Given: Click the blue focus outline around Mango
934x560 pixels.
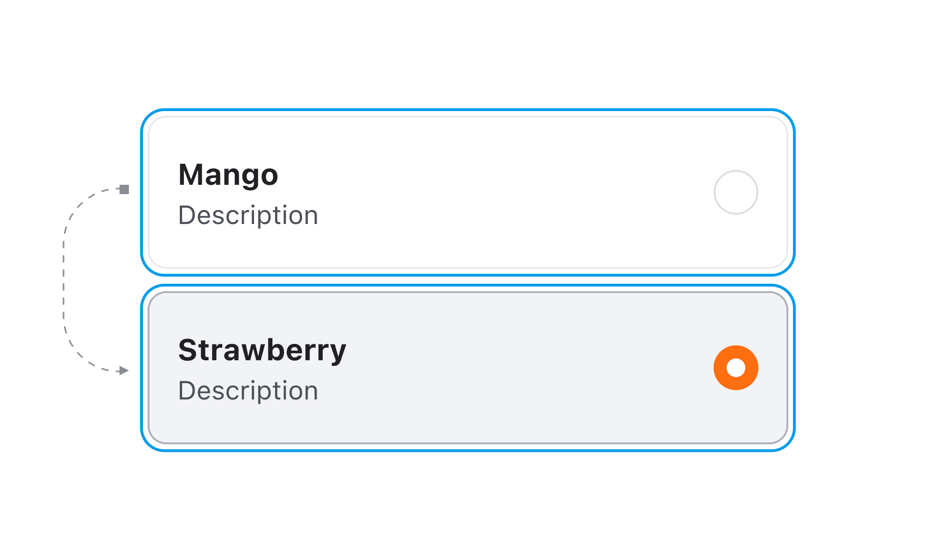Looking at the screenshot, I should 467,110.
